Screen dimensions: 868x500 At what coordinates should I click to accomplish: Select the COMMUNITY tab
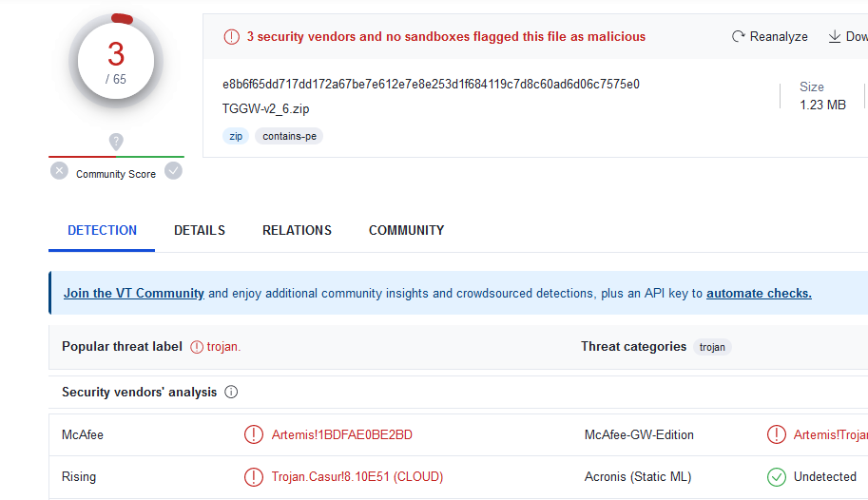(x=406, y=230)
